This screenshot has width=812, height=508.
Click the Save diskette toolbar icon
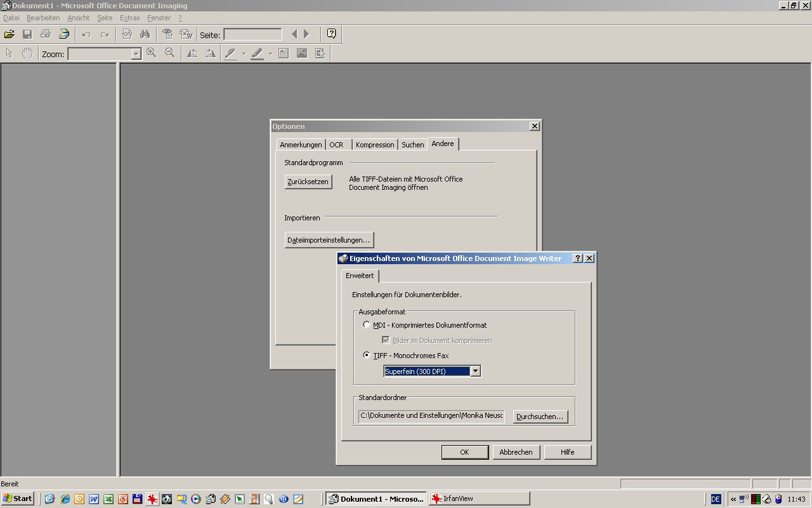pos(27,34)
